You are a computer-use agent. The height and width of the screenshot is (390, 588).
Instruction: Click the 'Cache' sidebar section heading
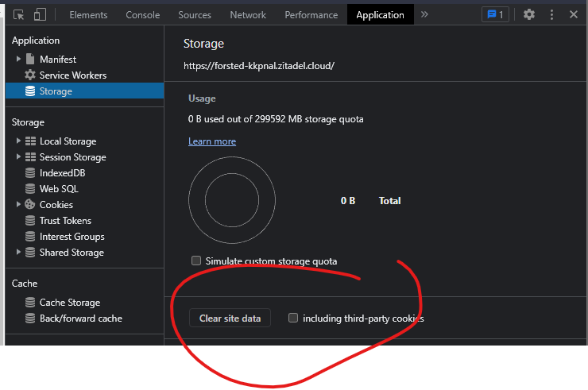point(25,283)
